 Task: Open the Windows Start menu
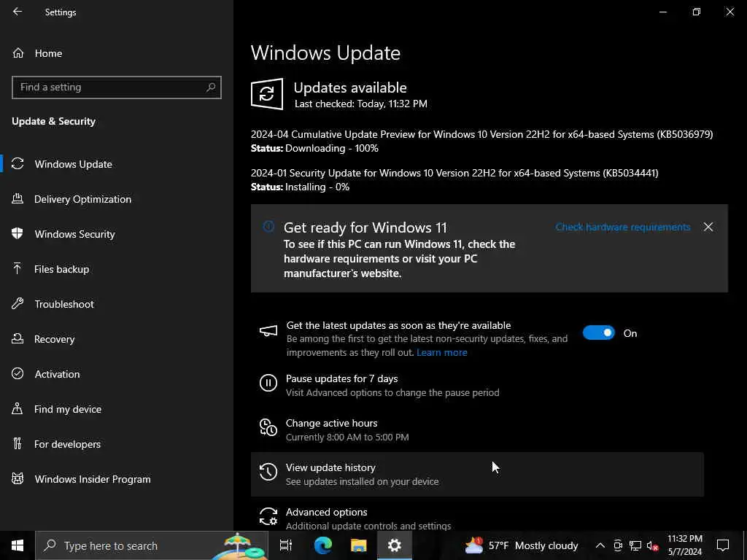[x=18, y=545]
